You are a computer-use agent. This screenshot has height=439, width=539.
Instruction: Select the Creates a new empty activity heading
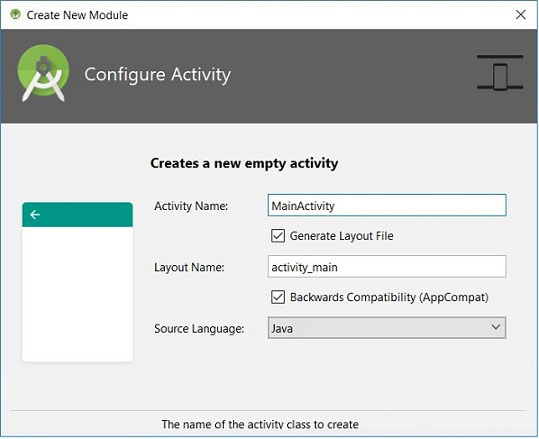tap(244, 163)
